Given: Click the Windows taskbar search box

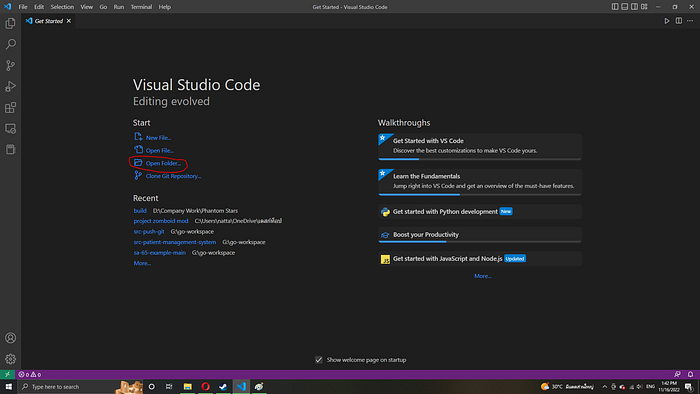Looking at the screenshot, I should pos(79,386).
